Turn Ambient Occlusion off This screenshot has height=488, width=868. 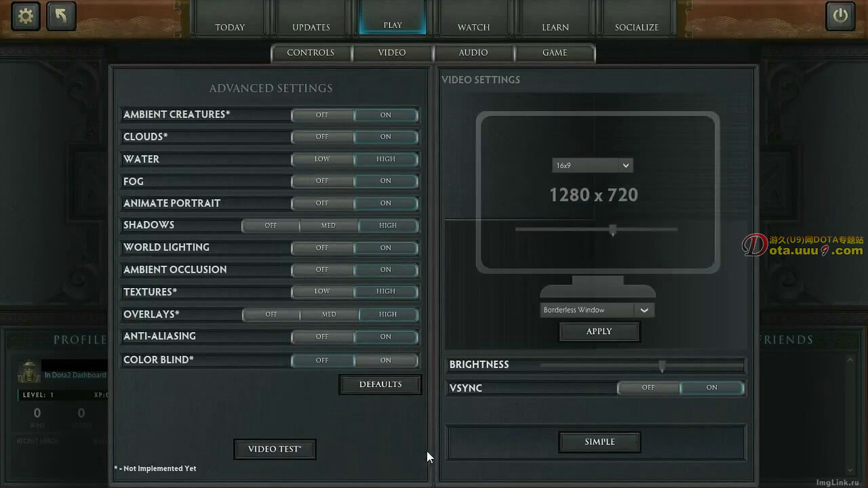[x=322, y=270]
